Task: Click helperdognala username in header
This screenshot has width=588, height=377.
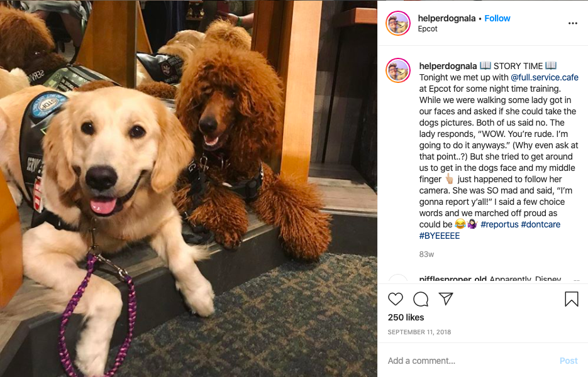Action: (x=447, y=18)
